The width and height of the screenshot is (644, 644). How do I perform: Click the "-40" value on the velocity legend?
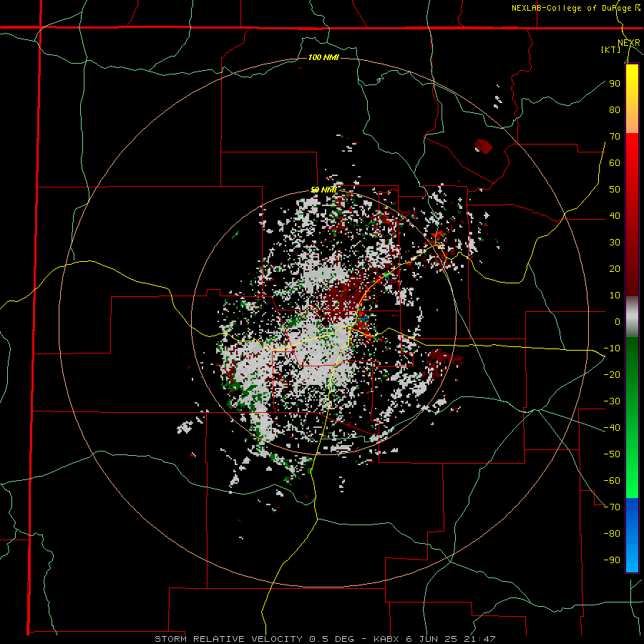612,428
